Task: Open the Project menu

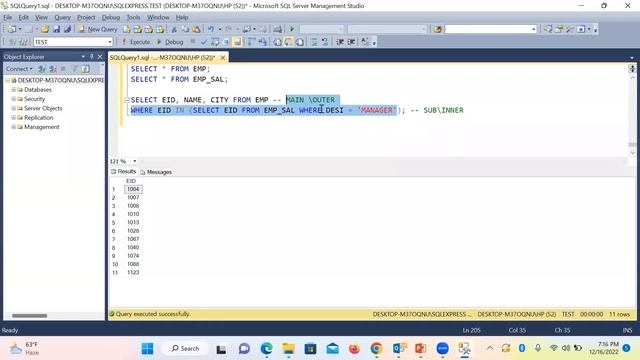Action: [86, 17]
